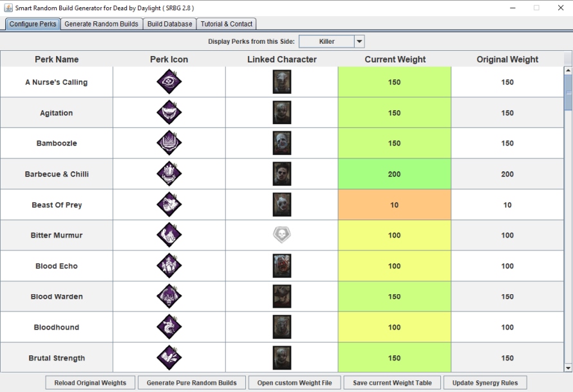573x392 pixels.
Task: Open the Build Database tab
Action: [169, 24]
